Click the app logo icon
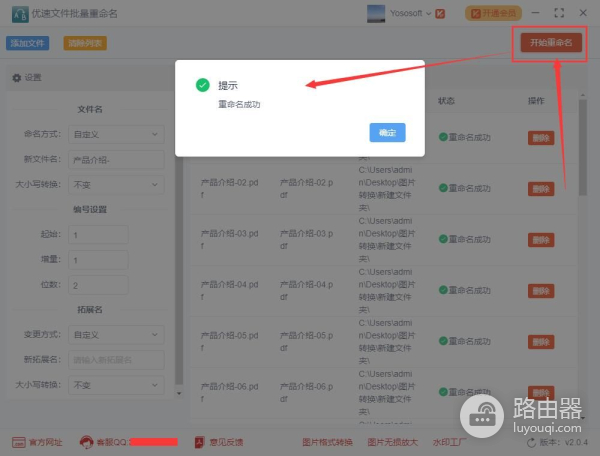Image resolution: width=600 pixels, height=456 pixels. (20, 15)
